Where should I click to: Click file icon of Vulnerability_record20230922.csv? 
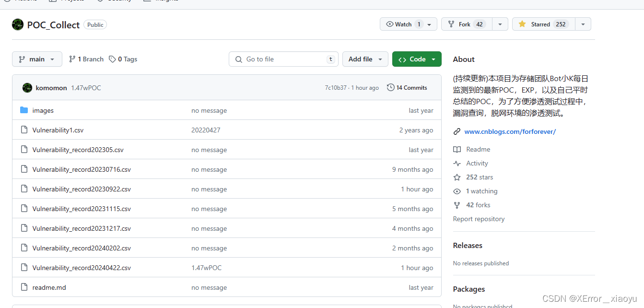pos(24,189)
